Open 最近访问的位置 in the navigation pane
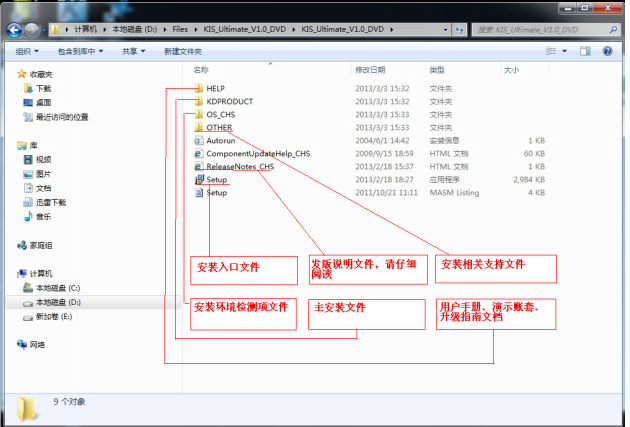The width and height of the screenshot is (630, 427). (62, 117)
